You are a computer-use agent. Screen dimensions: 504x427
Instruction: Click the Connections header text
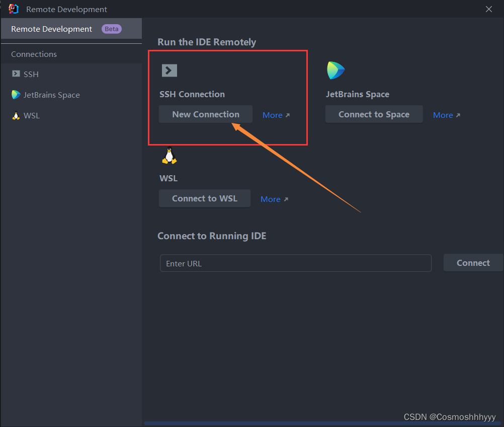coord(34,54)
